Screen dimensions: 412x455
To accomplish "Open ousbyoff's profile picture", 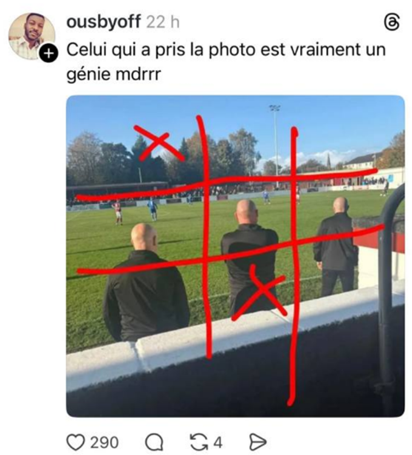I will click(31, 36).
